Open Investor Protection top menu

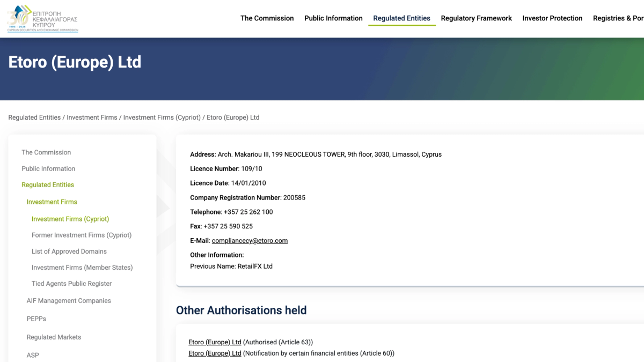pos(552,18)
